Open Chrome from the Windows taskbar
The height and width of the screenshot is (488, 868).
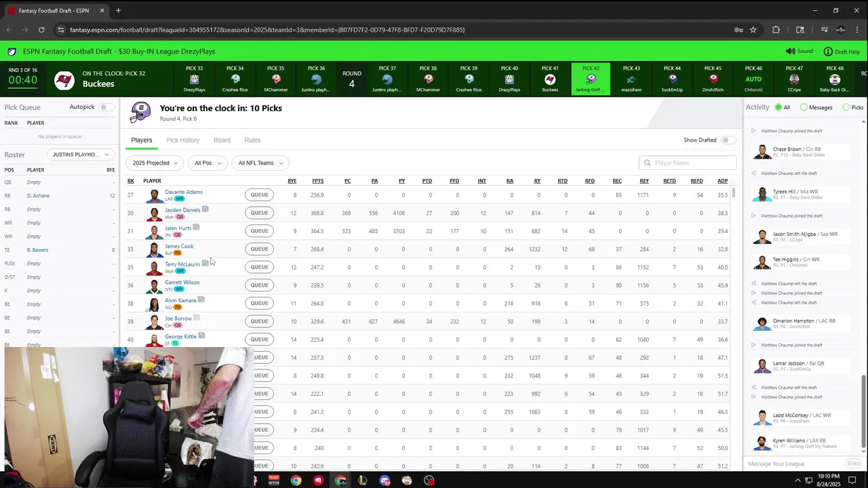click(x=296, y=481)
